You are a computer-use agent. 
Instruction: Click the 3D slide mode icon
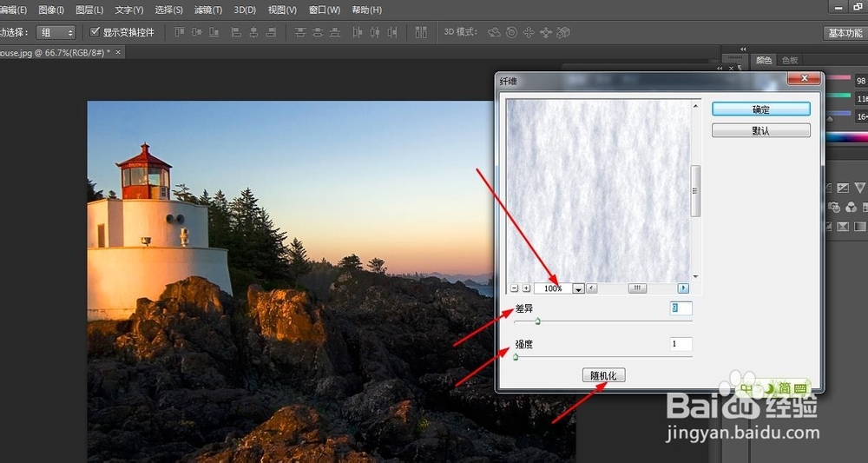[x=546, y=32]
